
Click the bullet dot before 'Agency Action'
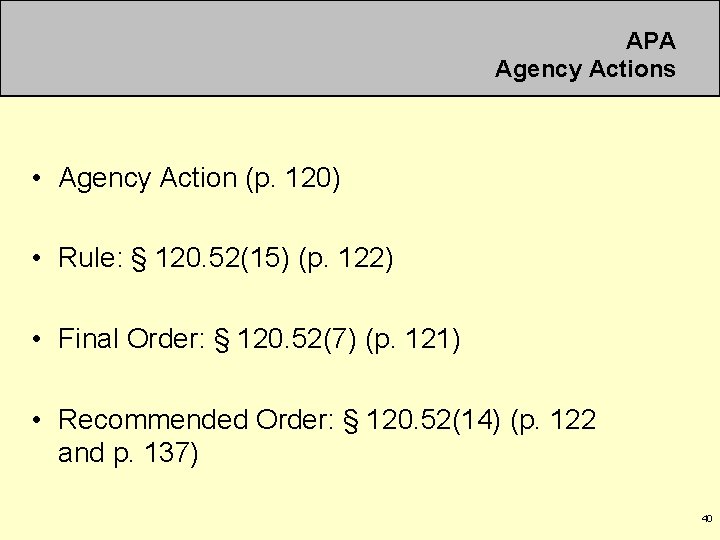coord(37,178)
